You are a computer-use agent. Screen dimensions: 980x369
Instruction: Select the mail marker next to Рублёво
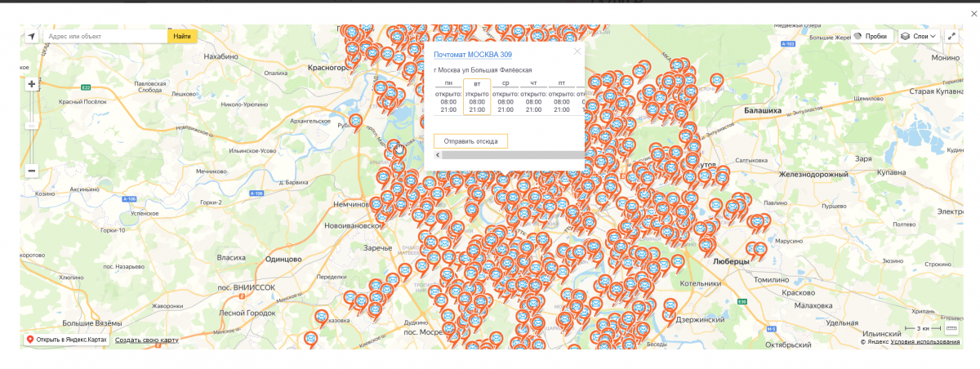click(355, 123)
